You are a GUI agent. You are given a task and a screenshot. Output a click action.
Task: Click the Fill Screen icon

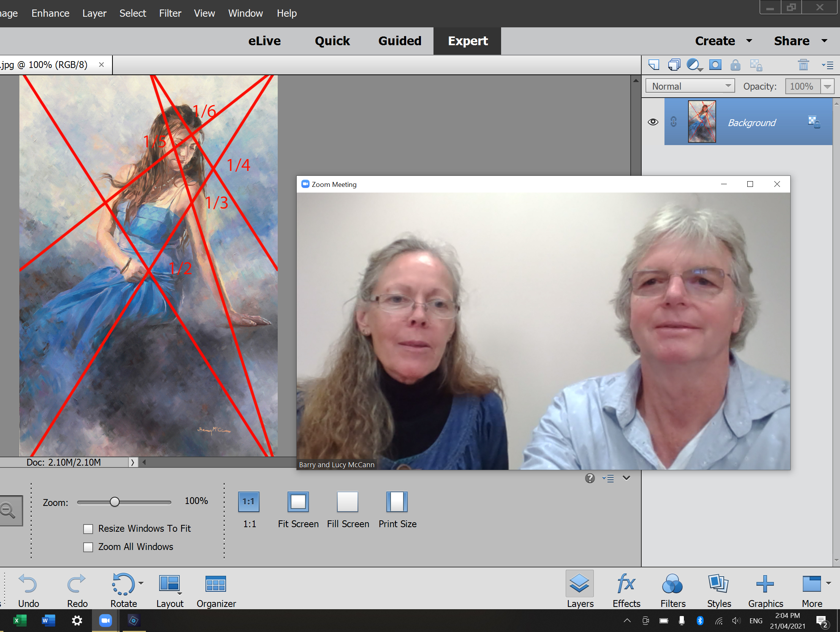(348, 501)
